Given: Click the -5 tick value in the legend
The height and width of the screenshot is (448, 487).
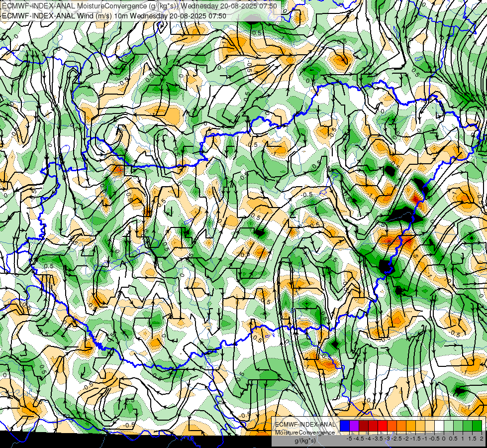Looking at the screenshot, I should tap(349, 439).
